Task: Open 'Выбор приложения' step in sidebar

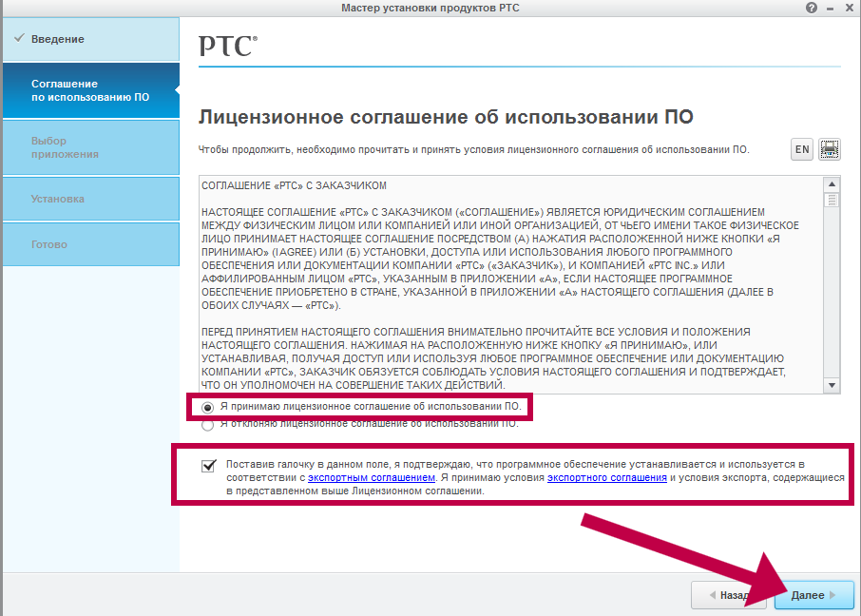Action: pos(90,147)
